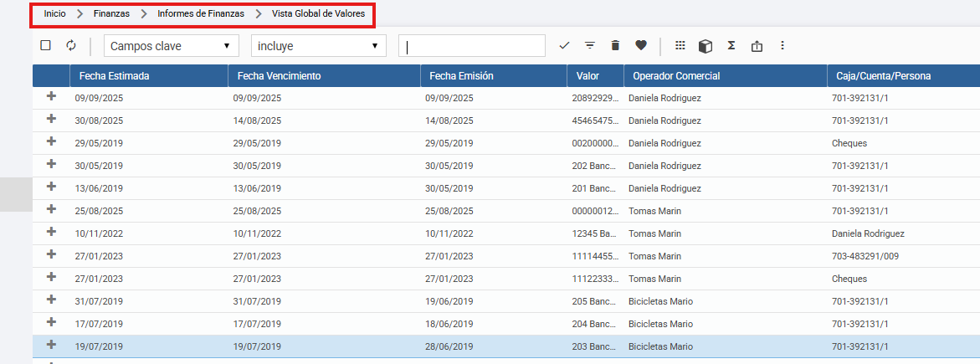
Task: Click Fecha Emisión 28/06/2019 cell
Action: pos(449,346)
